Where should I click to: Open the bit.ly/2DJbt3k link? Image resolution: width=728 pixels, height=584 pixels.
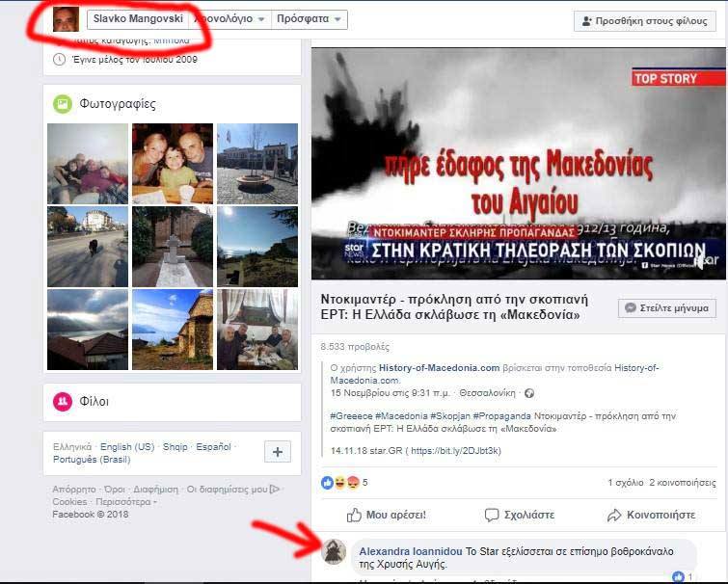coord(455,450)
